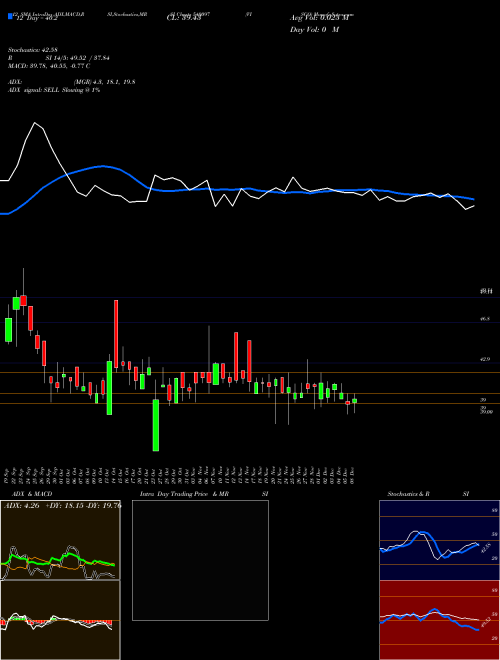Viewport: 500px width, 660px height.
Task: Click the 'Avg Vol: 0.023 M' value
Action: [319, 18]
